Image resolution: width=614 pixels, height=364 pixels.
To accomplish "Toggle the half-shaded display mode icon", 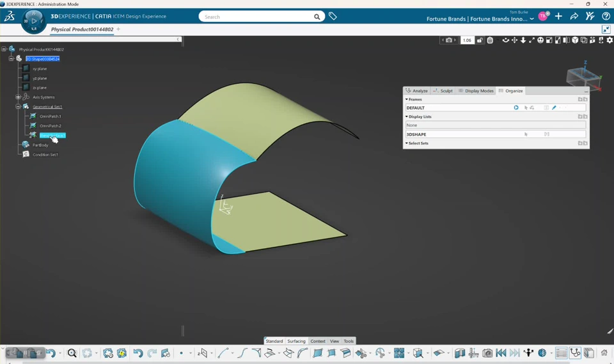I will pos(566,40).
